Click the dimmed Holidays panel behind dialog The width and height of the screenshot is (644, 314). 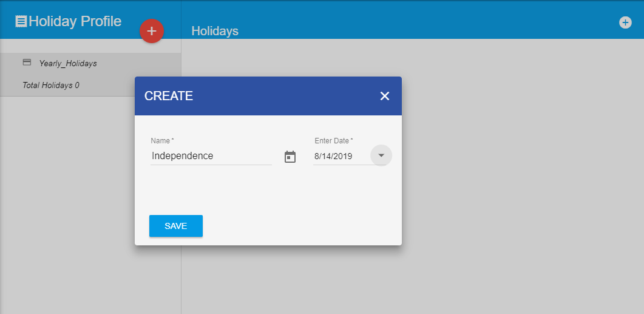click(x=516, y=182)
